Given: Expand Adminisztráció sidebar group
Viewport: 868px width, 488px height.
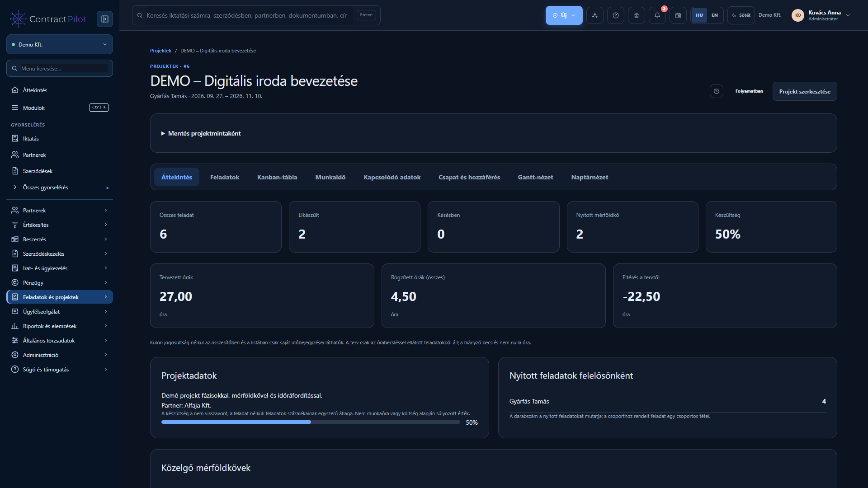Looking at the screenshot, I should point(60,355).
